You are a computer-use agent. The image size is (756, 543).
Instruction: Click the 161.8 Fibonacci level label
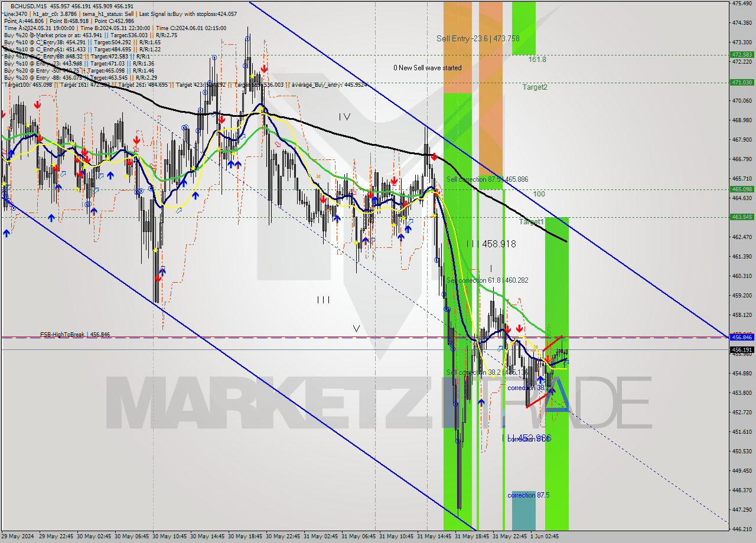(537, 60)
